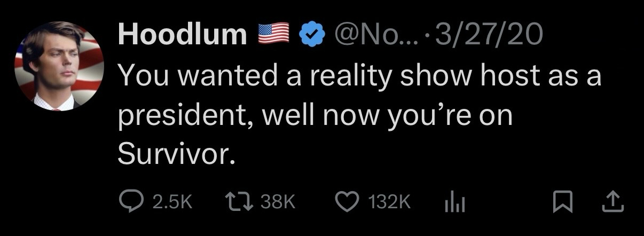Screen dimensions: 644x236
Task: Click the word 'Survivor.' in the tweet
Action: (176, 154)
